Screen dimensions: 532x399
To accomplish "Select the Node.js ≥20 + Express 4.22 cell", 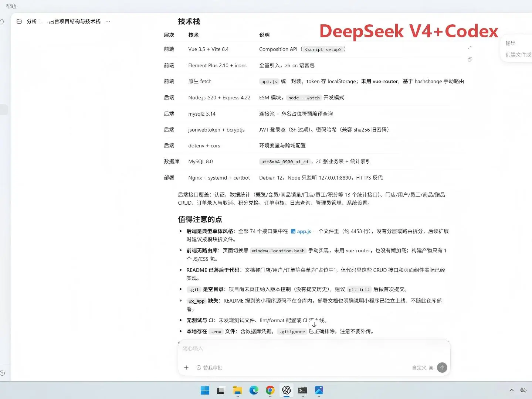I will pyautogui.click(x=219, y=98).
